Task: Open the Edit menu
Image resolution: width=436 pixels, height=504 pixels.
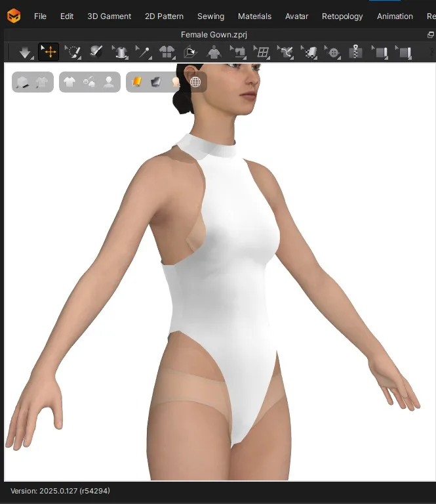Action: [67, 16]
